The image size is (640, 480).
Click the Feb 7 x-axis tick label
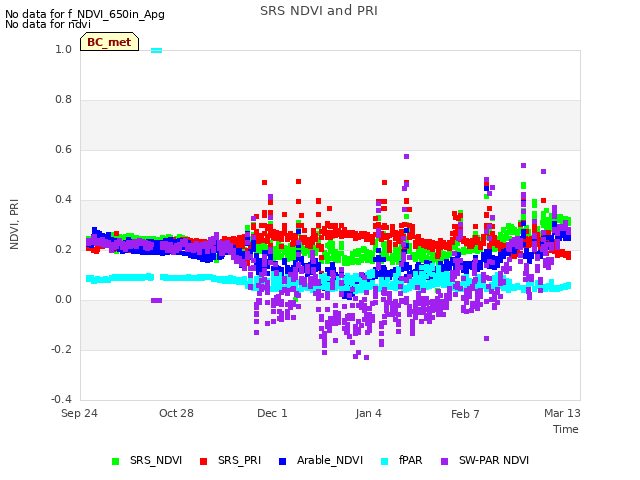[465, 414]
